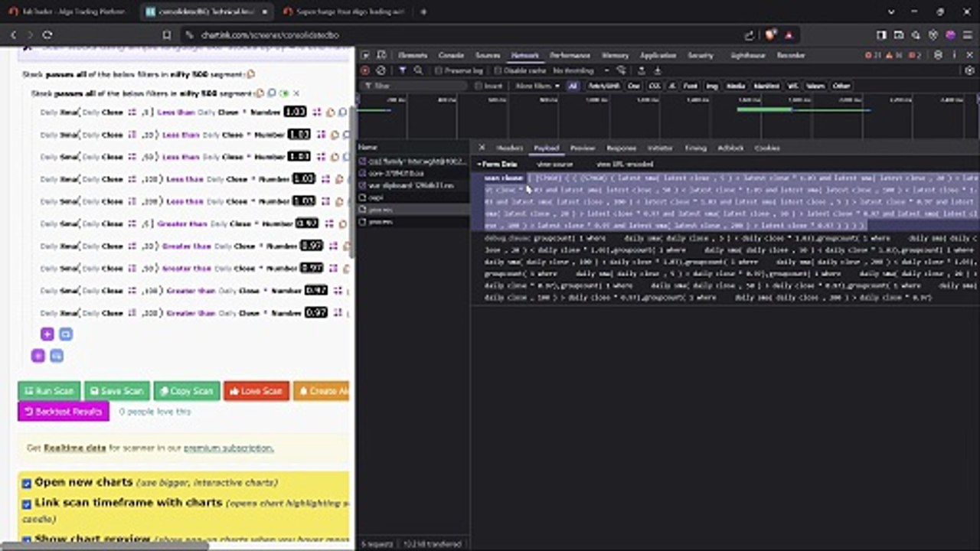Screen dimensions: 980x551
Task: Toggle the Invert filter checkbox
Action: point(479,86)
